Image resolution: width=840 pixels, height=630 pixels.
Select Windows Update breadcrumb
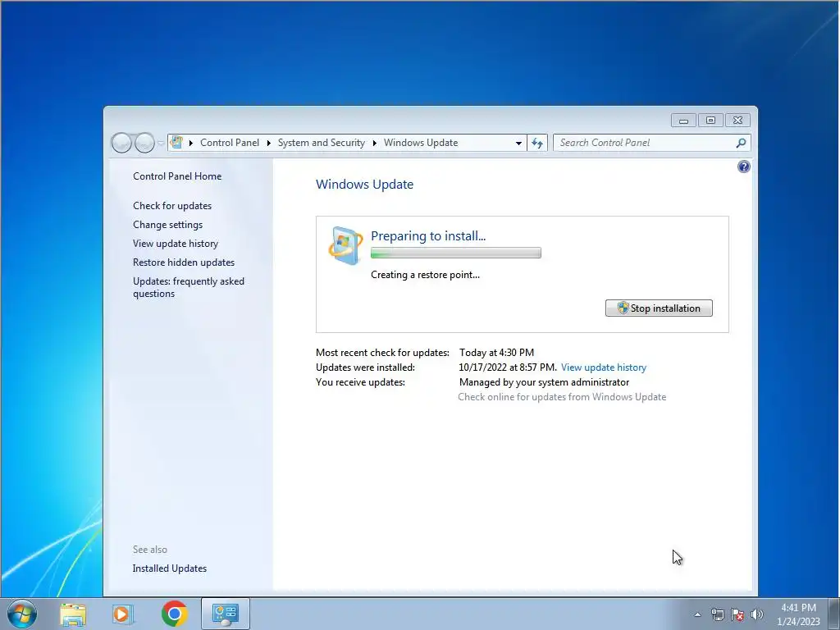(421, 143)
